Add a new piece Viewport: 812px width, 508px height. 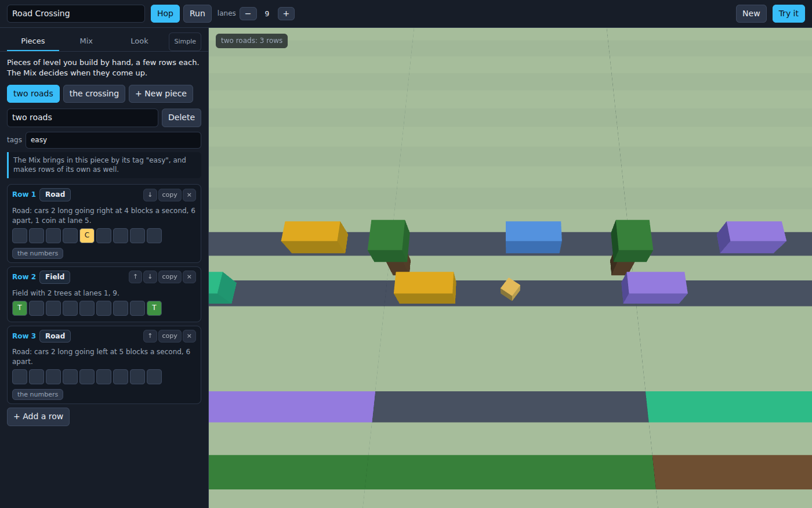click(x=161, y=93)
